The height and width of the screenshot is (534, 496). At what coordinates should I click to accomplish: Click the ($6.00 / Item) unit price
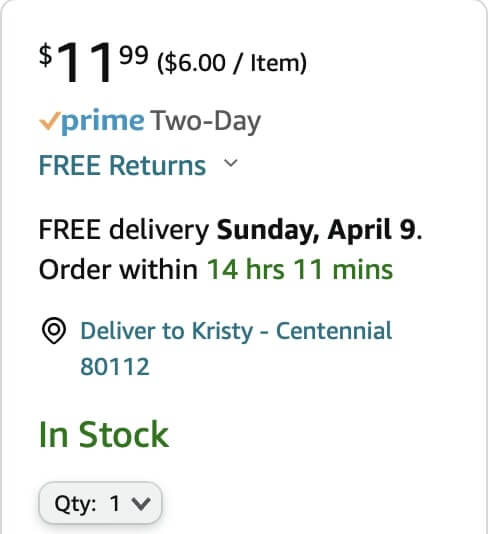pyautogui.click(x=232, y=63)
